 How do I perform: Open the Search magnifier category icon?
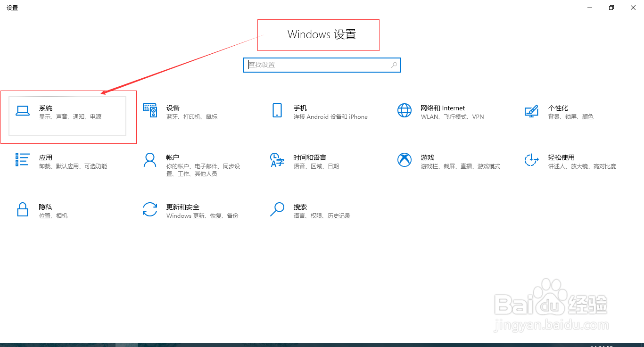coord(277,209)
